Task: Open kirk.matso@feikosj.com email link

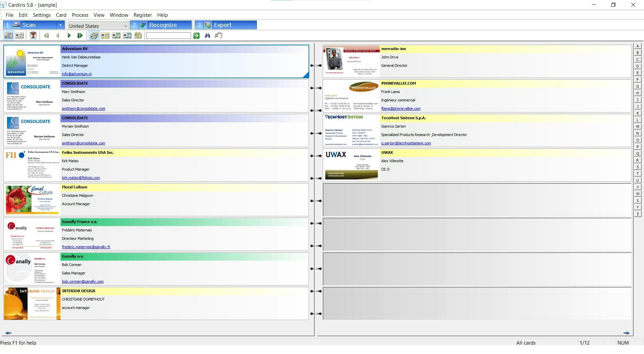Action: [x=81, y=178]
